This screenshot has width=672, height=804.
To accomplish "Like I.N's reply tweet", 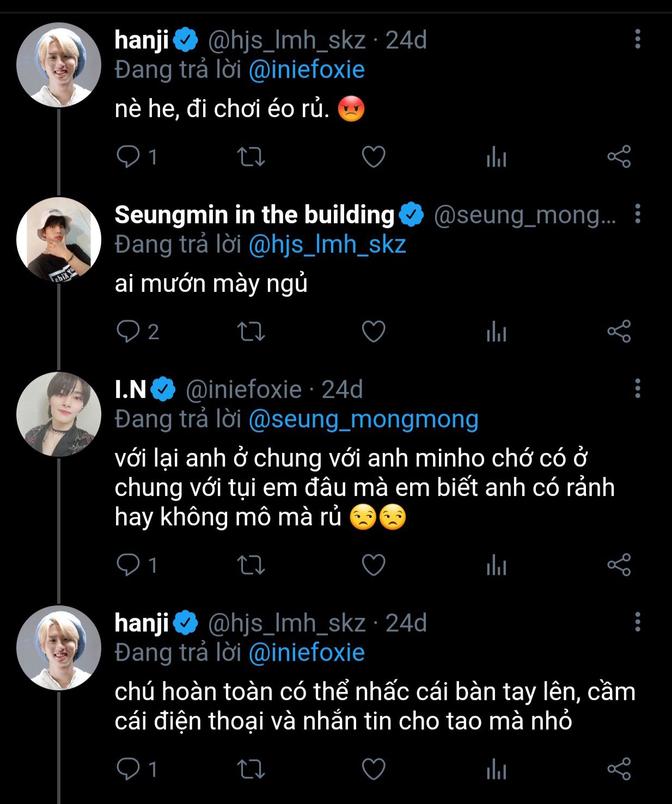I will tap(374, 565).
